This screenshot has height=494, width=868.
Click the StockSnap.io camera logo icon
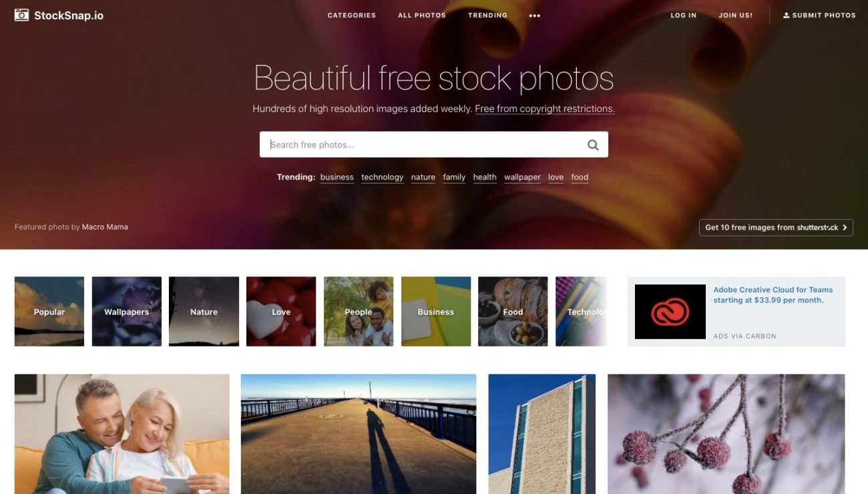21,15
